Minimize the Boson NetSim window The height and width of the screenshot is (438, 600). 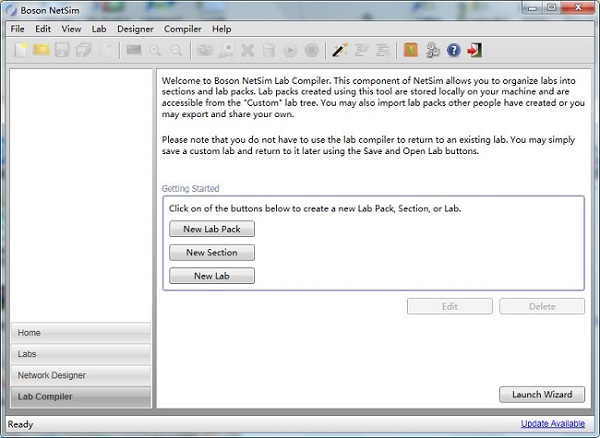(533, 8)
